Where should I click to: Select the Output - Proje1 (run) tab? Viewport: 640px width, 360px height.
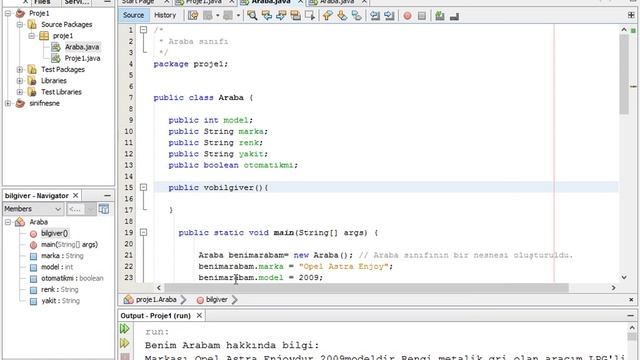[x=156, y=316]
